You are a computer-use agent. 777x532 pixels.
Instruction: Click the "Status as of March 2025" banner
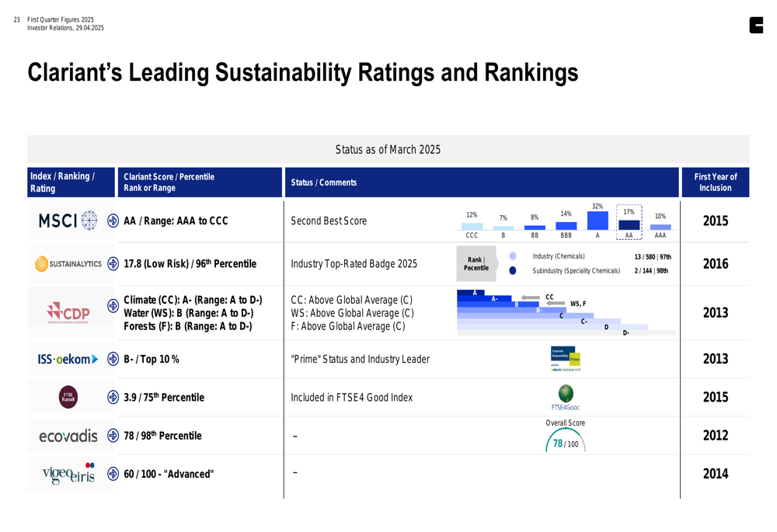click(x=388, y=149)
